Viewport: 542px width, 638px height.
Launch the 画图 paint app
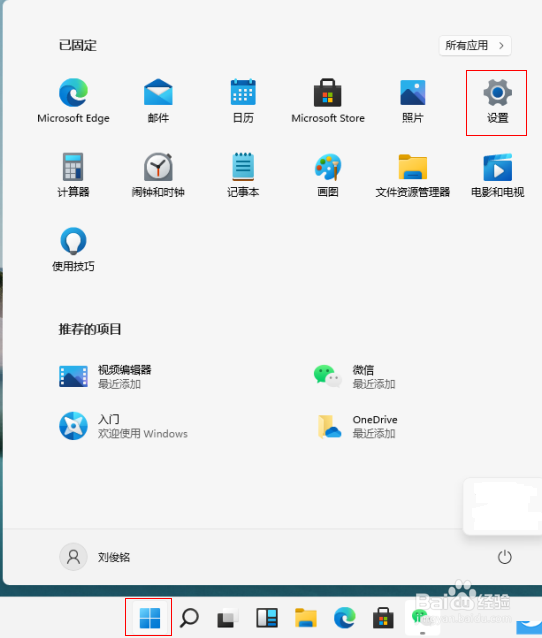328,175
